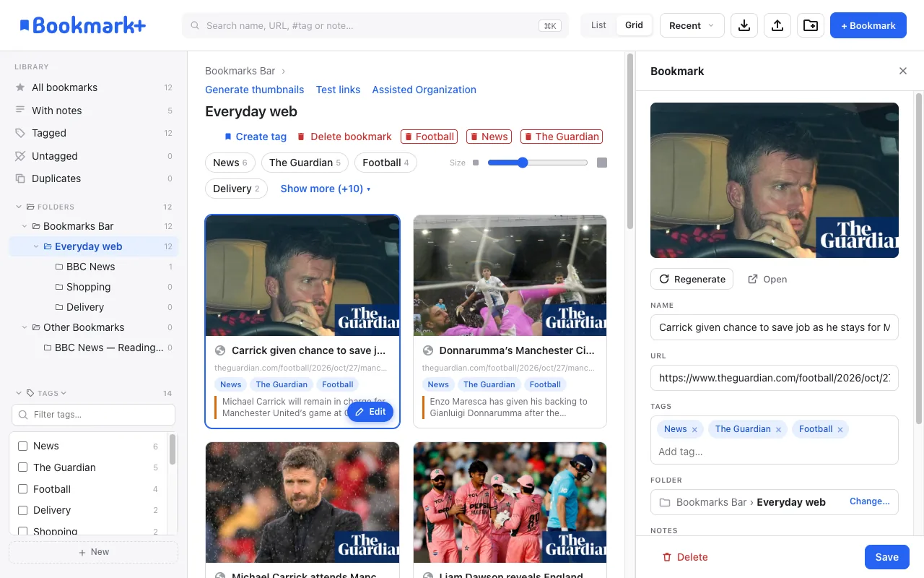The height and width of the screenshot is (578, 924).
Task: Collapse the Tags section
Action: click(x=19, y=393)
